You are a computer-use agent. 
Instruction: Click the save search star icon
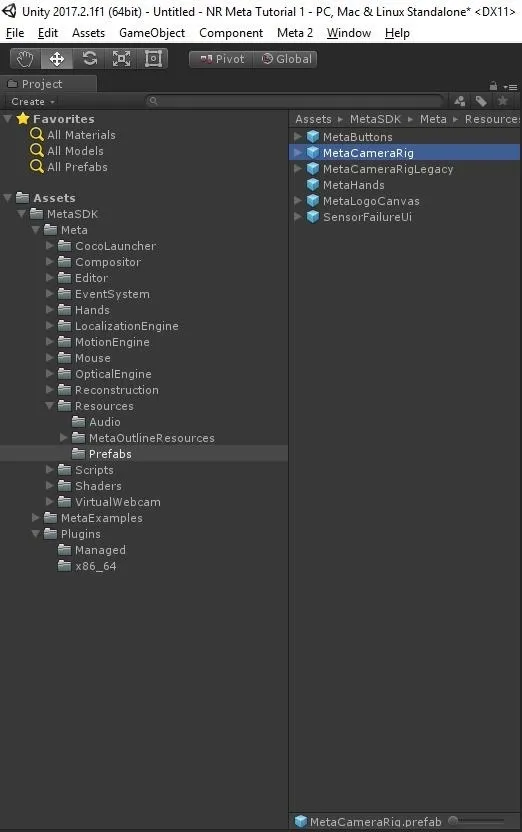[x=502, y=101]
